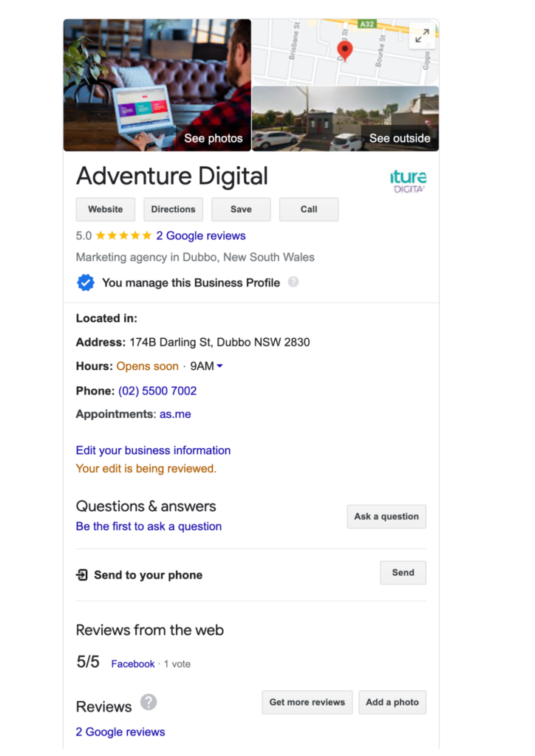This screenshot has height=756, width=535.
Task: Open the See outside street view
Action: 345,119
